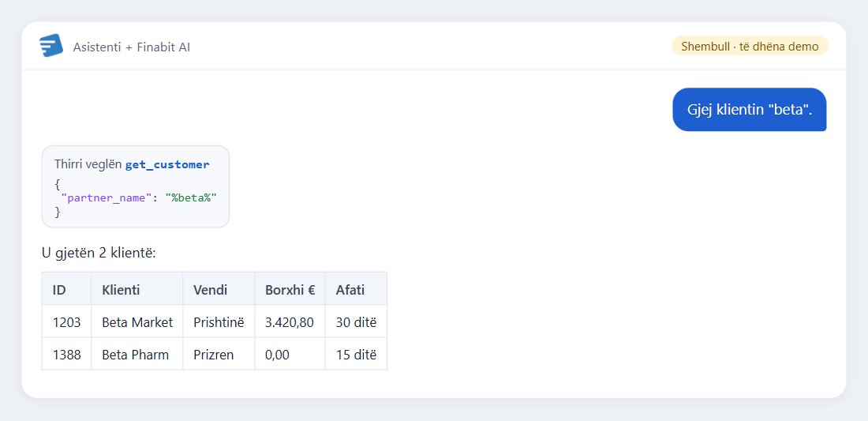Viewport: 868px width, 421px height.
Task: Click the Finabit logo icon
Action: click(x=51, y=46)
